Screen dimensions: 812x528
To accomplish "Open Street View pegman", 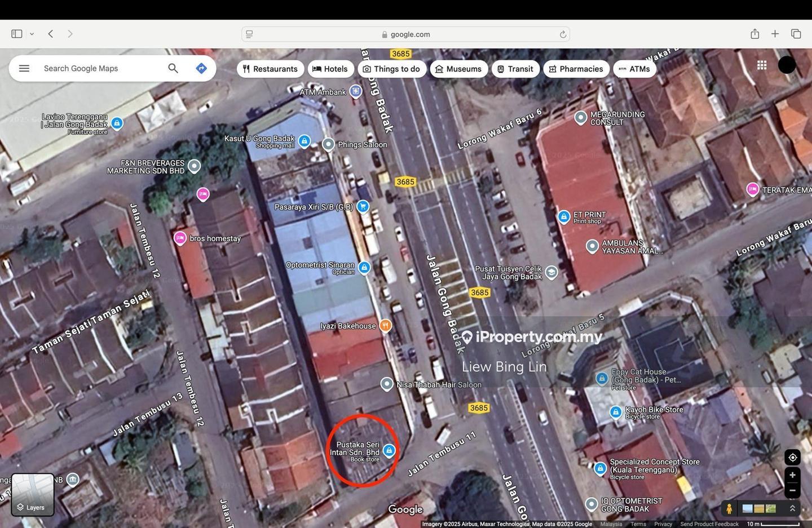I will (729, 508).
